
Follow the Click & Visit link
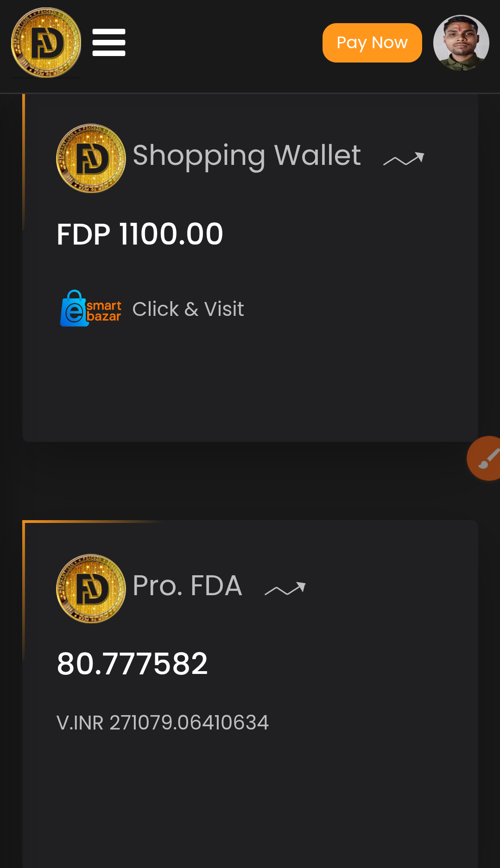[x=188, y=309]
